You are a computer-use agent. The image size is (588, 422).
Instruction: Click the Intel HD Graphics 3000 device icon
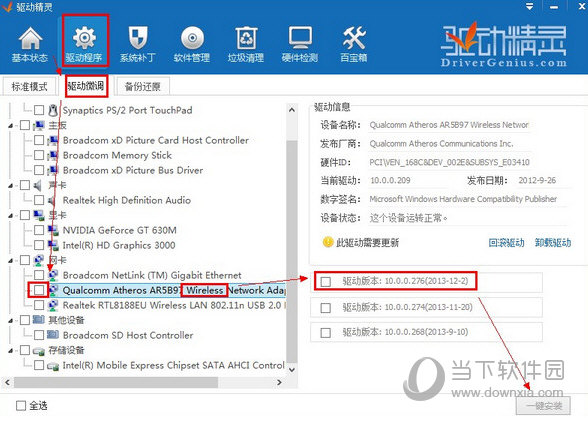coord(53,245)
